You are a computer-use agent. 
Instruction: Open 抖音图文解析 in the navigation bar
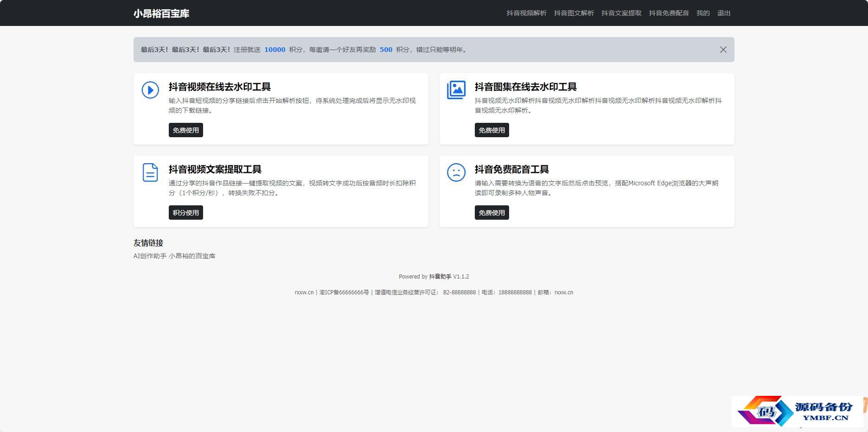tap(574, 13)
